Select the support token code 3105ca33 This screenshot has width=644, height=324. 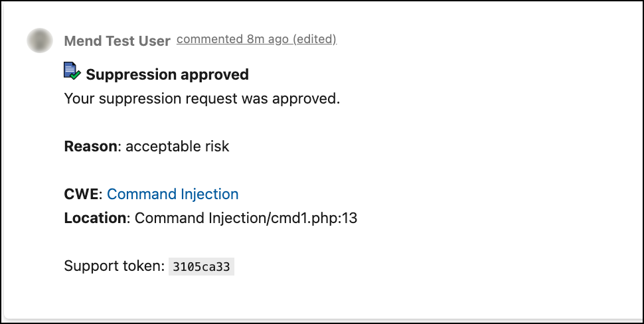(201, 267)
